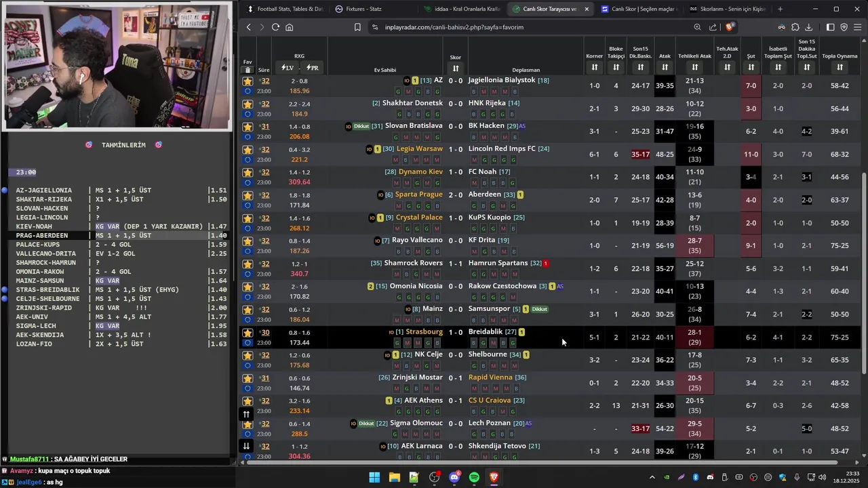Open Spotify from taskbar

point(474,477)
